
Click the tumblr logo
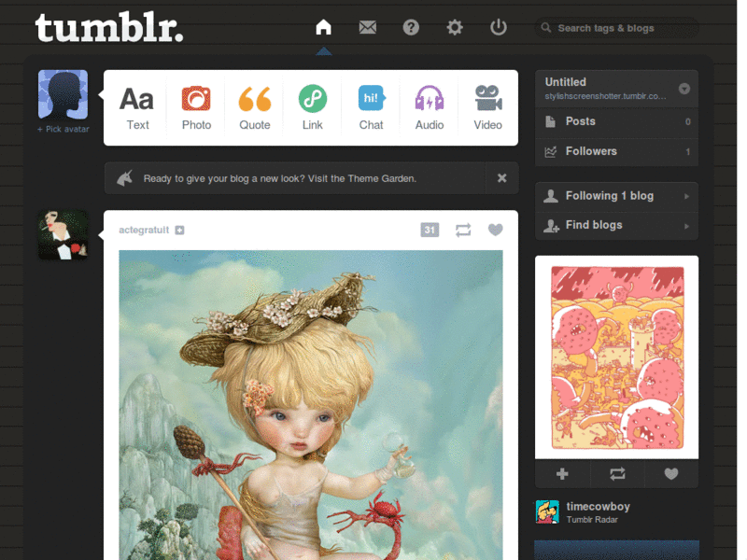[109, 28]
